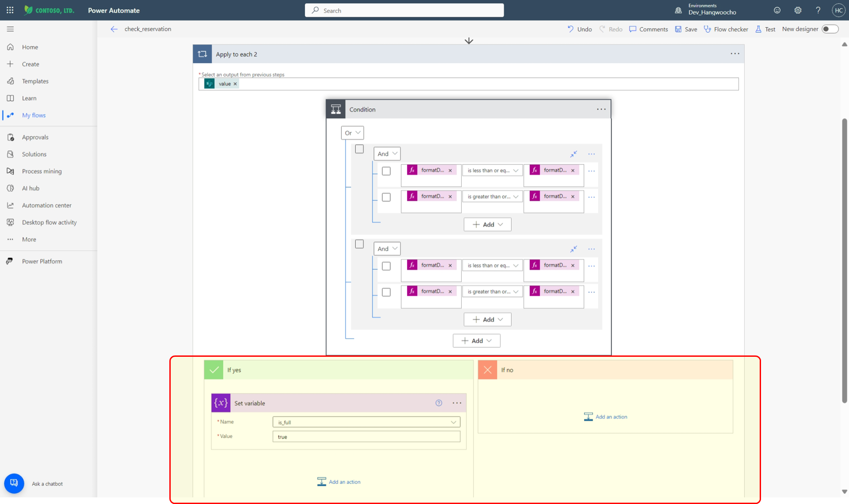Open the first And operator dropdown
Image resolution: width=849 pixels, height=504 pixels.
click(387, 153)
